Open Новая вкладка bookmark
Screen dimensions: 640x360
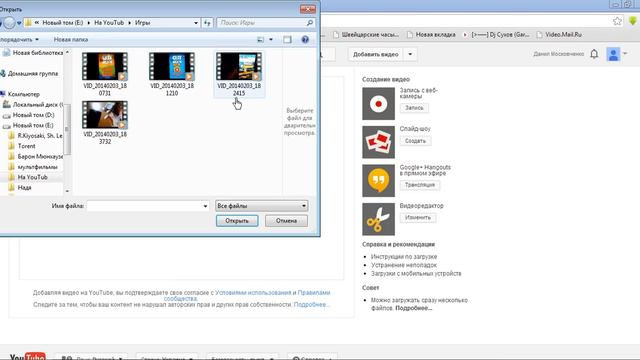pyautogui.click(x=431, y=35)
